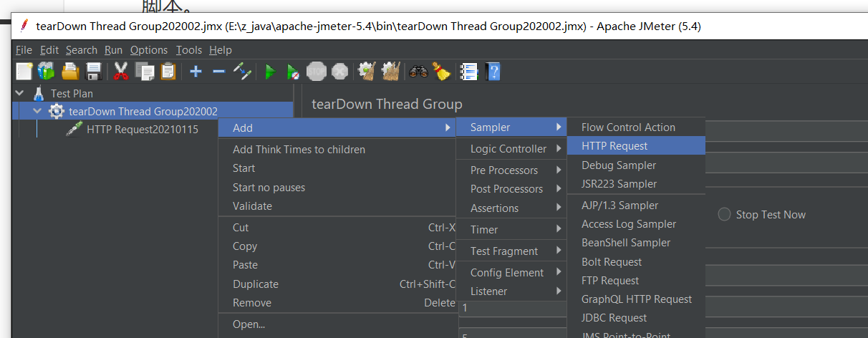868x338 pixels.
Task: Choose BeanShell Sampler entry
Action: click(636, 242)
